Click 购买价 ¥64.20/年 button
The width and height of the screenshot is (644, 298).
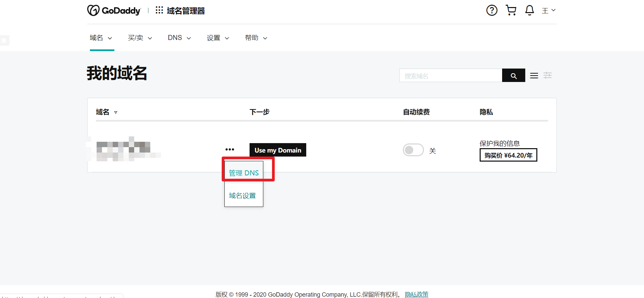(x=508, y=155)
